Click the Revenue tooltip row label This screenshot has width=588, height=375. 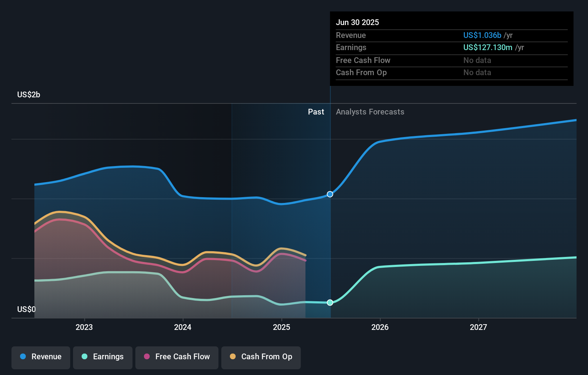click(351, 35)
